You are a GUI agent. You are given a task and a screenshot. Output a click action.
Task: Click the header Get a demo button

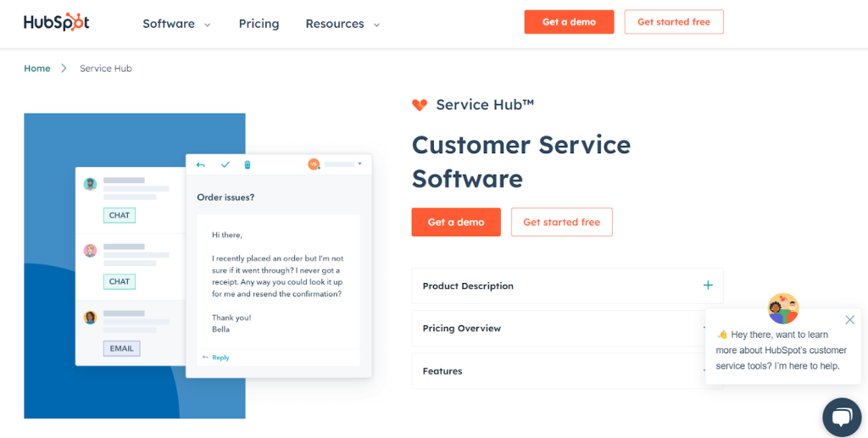click(569, 22)
